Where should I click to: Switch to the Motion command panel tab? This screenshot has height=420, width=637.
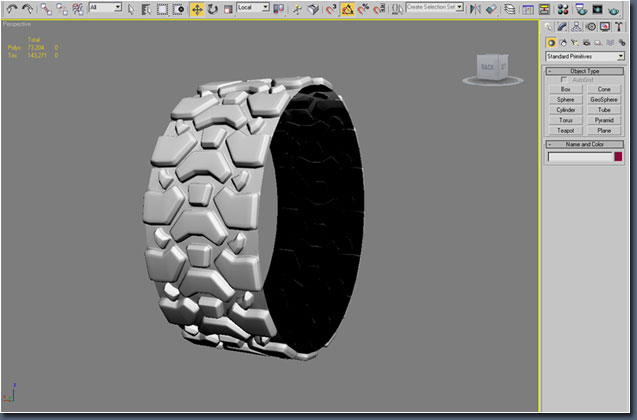click(x=591, y=26)
